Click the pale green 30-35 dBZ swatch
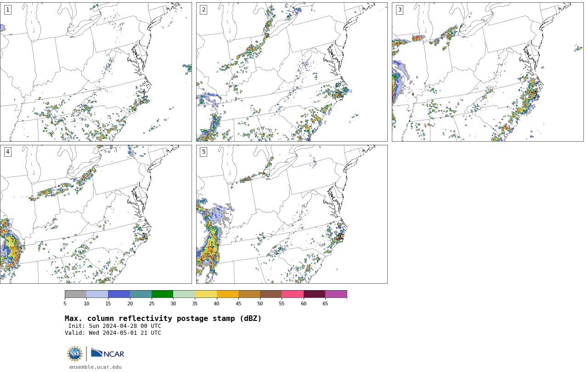Viewport: 588px width, 372px height. pos(184,294)
